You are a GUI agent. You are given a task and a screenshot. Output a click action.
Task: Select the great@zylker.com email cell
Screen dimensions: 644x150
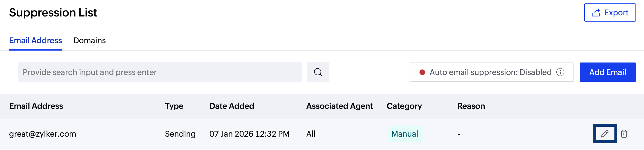coord(43,134)
